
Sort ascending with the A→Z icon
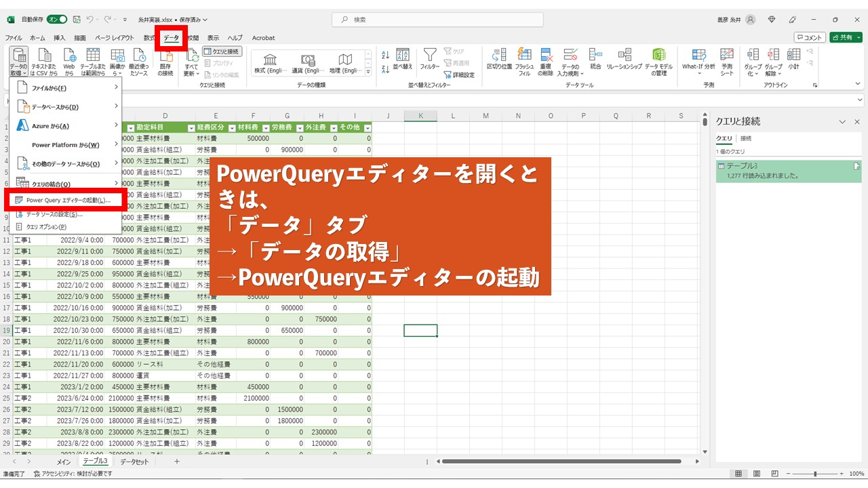(x=385, y=54)
